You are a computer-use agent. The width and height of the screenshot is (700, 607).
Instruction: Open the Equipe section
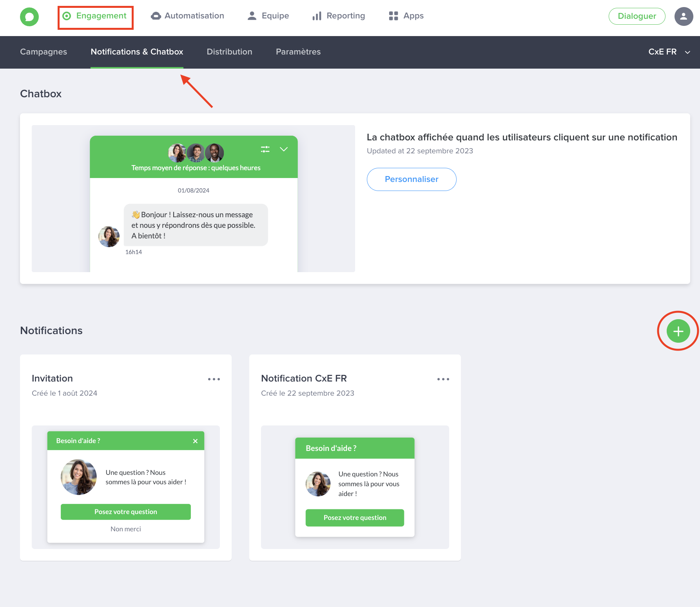268,16
